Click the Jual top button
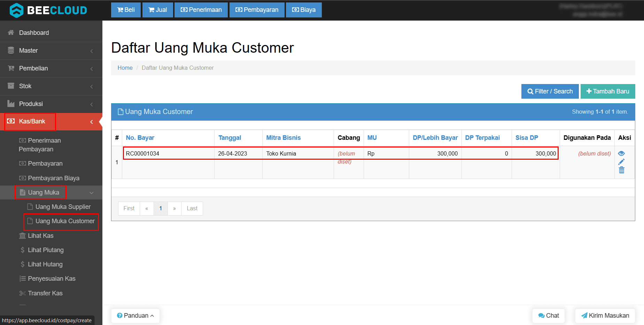 click(157, 10)
